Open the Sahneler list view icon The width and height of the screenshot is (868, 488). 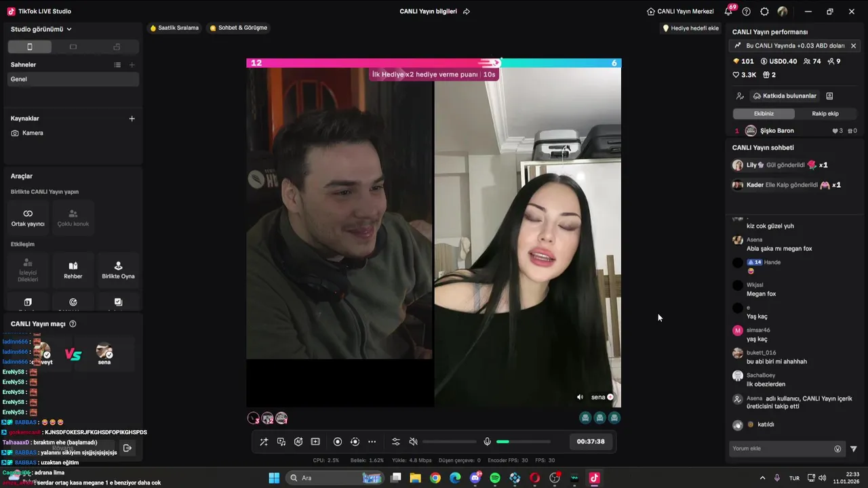[117, 65]
